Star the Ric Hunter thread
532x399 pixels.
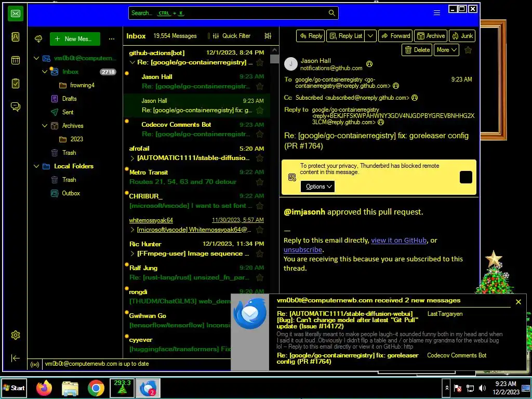[x=260, y=254]
